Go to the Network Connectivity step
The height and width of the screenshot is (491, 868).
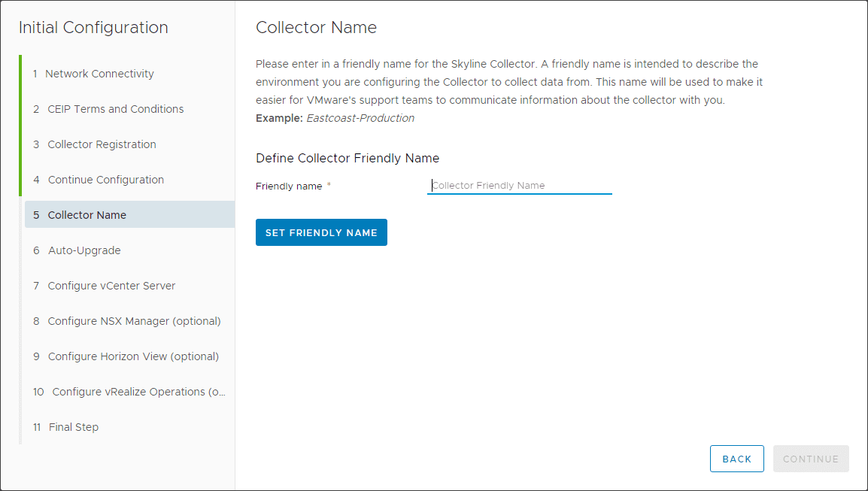click(99, 74)
